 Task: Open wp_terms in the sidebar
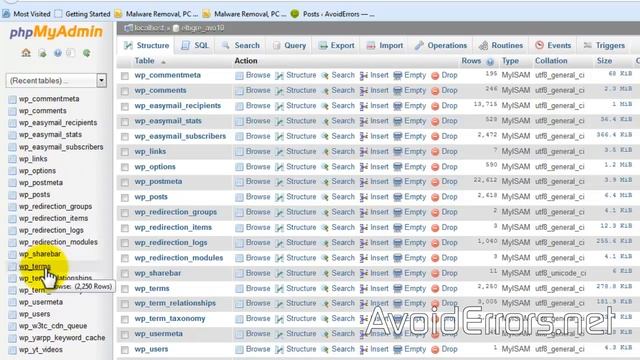click(35, 267)
